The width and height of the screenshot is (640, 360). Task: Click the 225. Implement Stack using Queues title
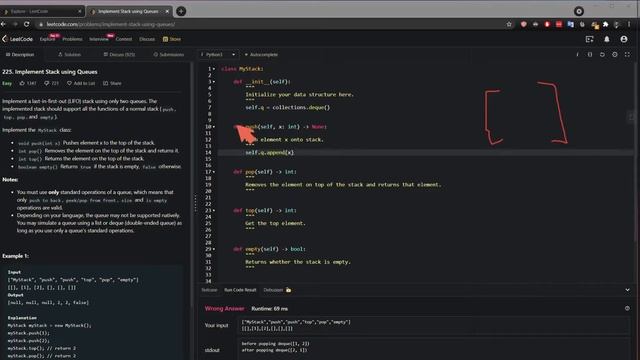(50, 72)
